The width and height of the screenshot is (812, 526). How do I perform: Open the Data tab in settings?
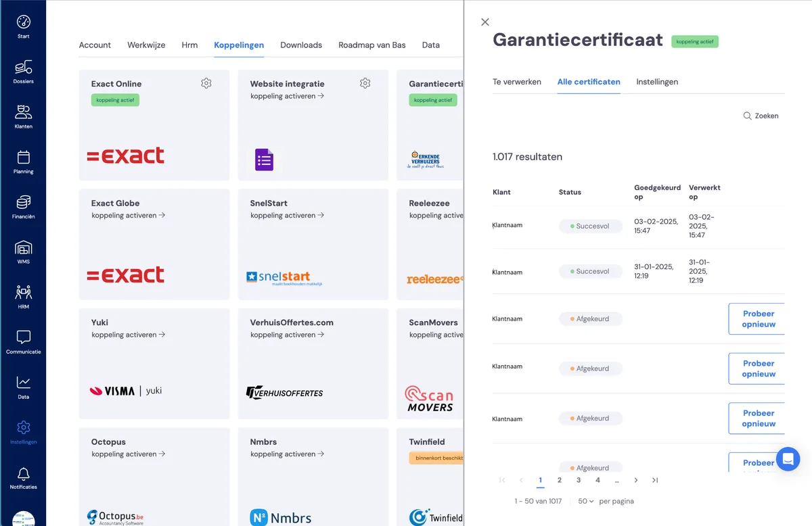(431, 45)
